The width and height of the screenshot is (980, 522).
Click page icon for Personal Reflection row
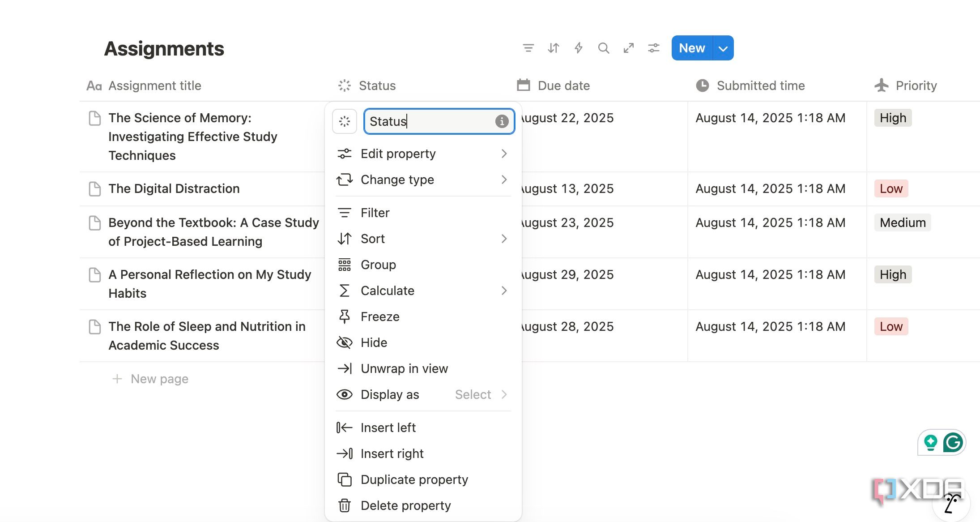click(94, 275)
